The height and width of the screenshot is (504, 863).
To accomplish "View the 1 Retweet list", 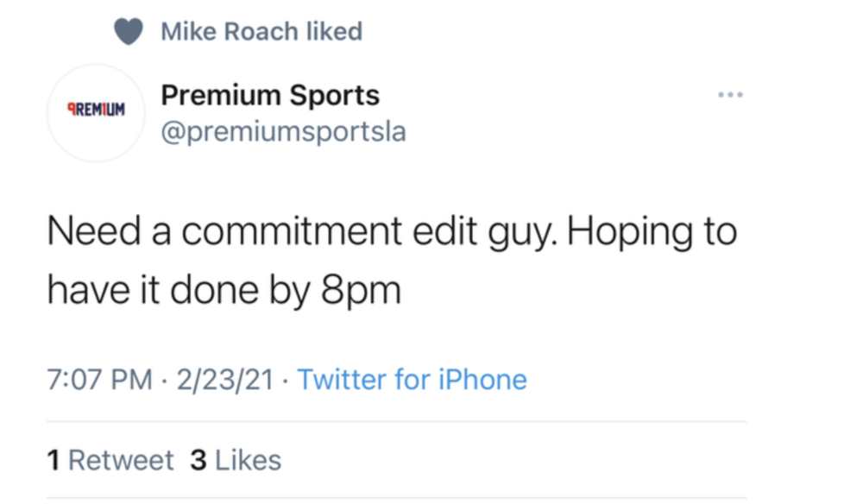I will coord(110,460).
